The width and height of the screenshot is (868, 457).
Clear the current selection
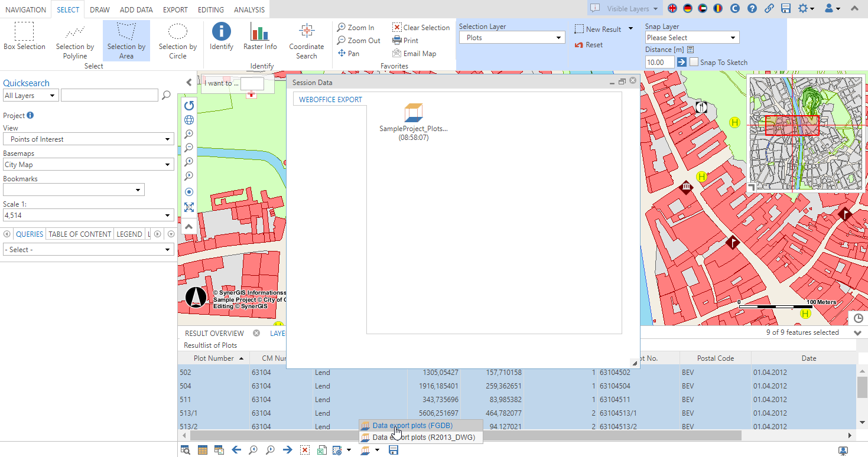point(421,27)
